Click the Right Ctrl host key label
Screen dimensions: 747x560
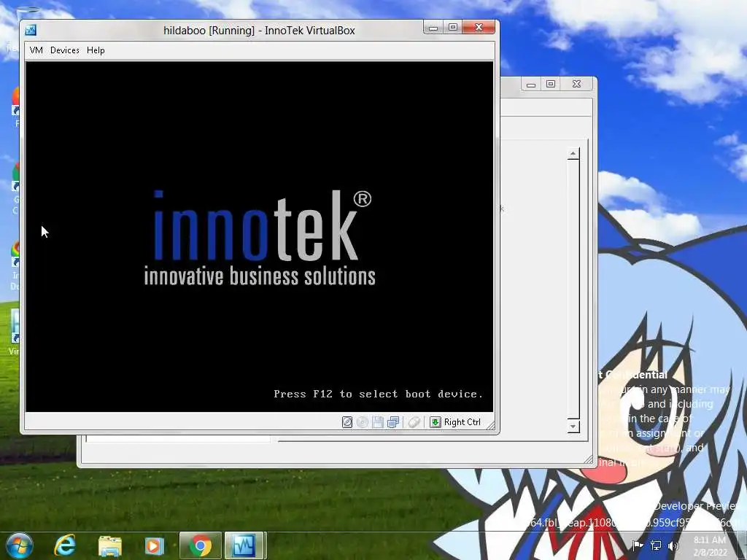pyautogui.click(x=462, y=422)
